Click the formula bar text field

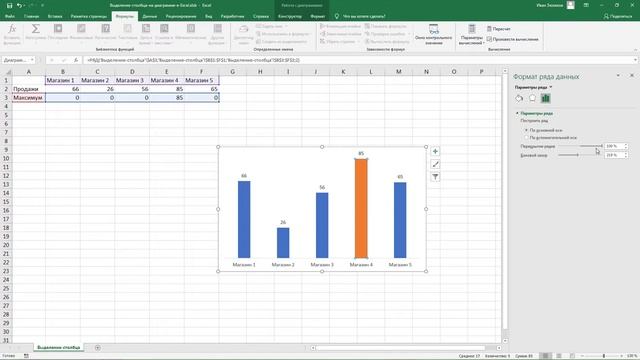coord(357,60)
